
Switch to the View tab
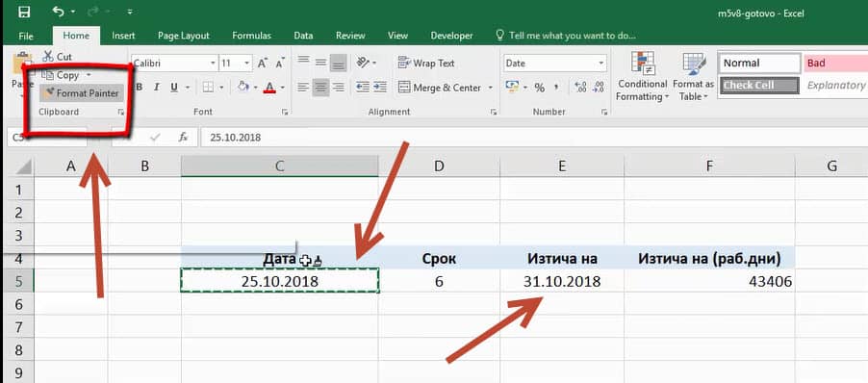tap(397, 36)
